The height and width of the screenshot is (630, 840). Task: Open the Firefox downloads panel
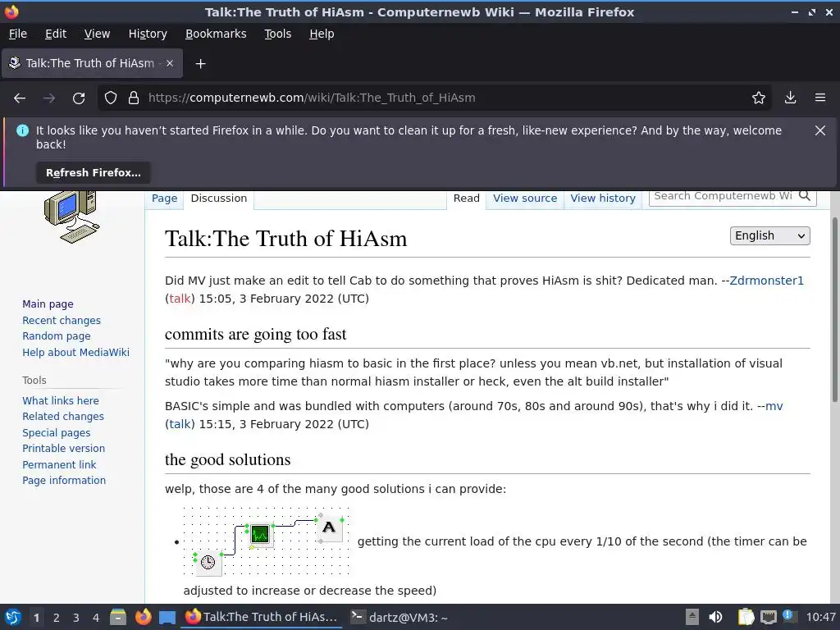790,98
